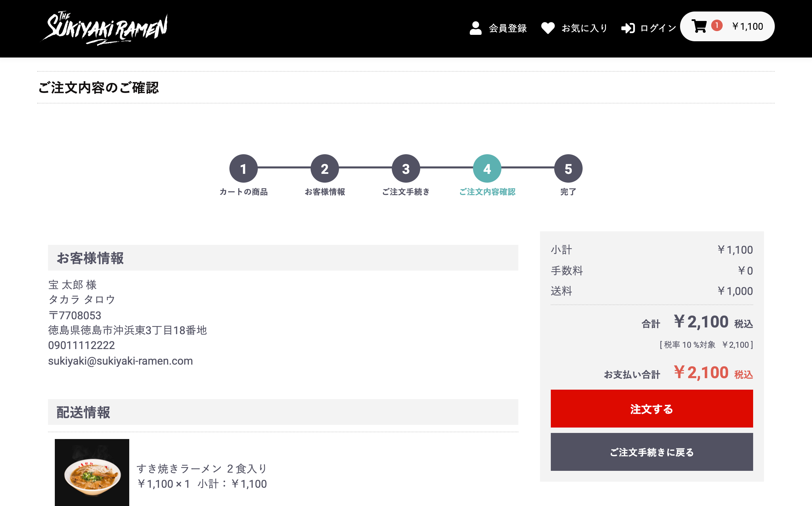Screen dimensions: 812x506
Task: Click step 1 circle カートの商品
Action: point(243,168)
